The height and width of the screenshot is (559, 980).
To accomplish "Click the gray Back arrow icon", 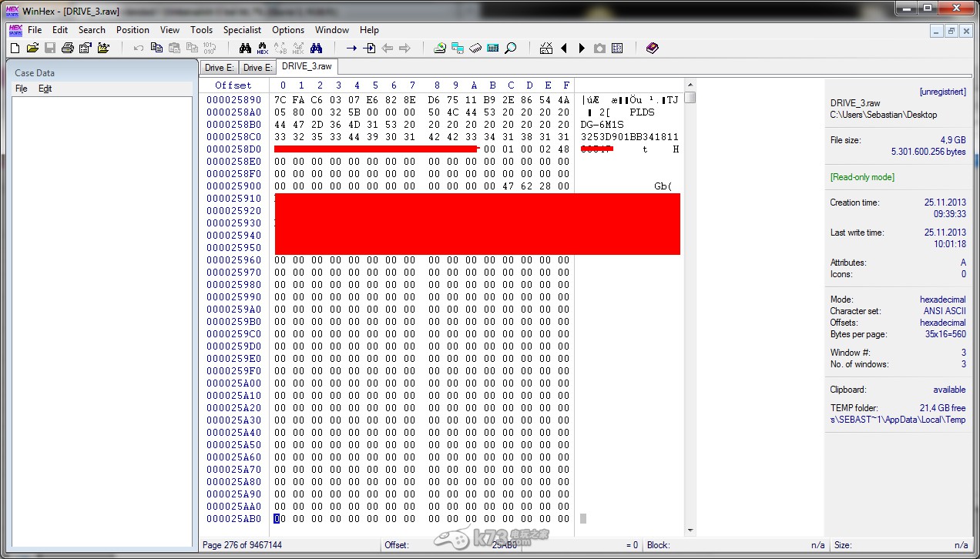I will click(x=387, y=48).
